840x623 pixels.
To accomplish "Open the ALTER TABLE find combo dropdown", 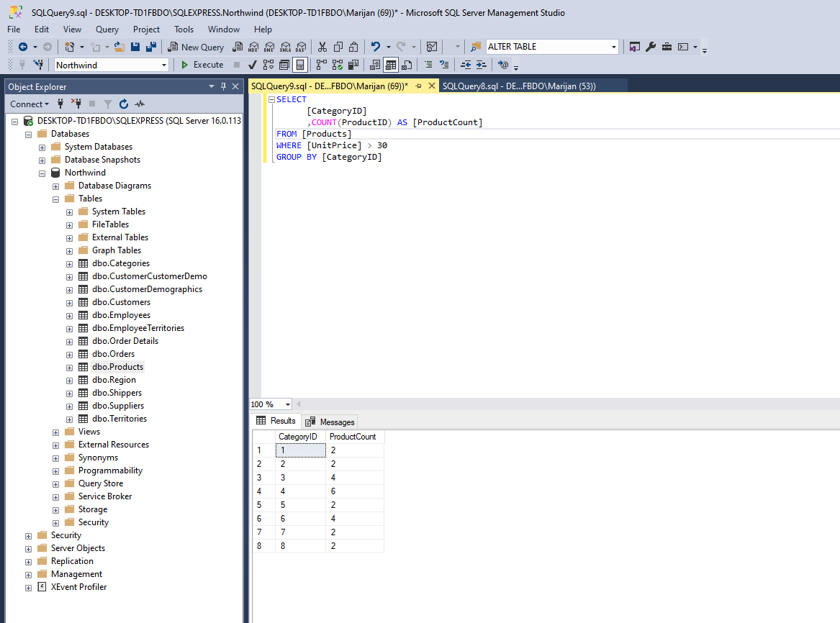I will 613,47.
